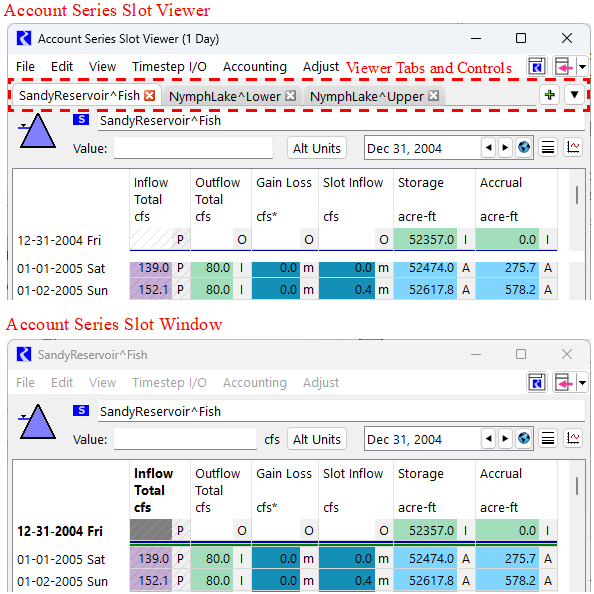Switch to the NymphLake^Upper tab

pos(367,96)
